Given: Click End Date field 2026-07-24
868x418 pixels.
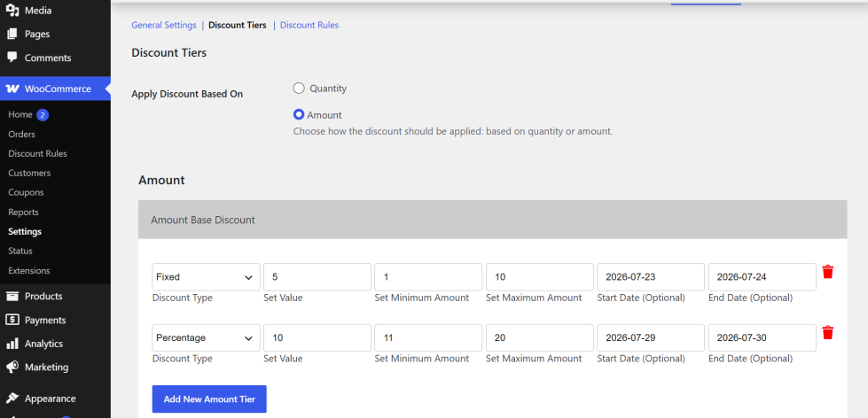Looking at the screenshot, I should coord(762,277).
